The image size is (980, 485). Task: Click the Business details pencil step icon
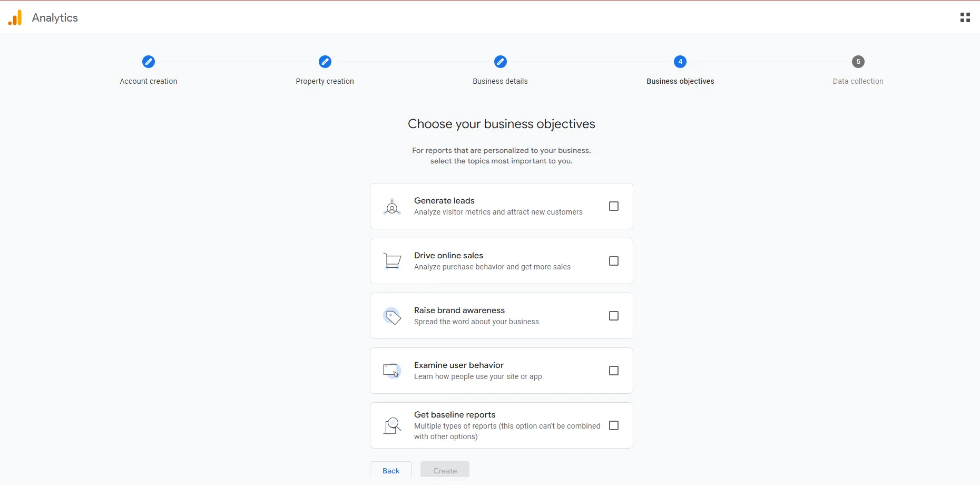(501, 62)
